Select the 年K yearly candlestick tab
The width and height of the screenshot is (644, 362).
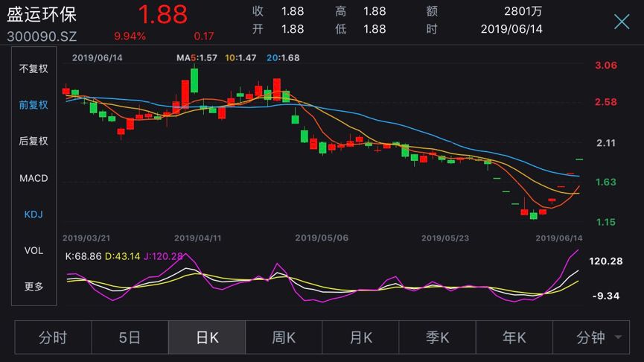tap(514, 337)
